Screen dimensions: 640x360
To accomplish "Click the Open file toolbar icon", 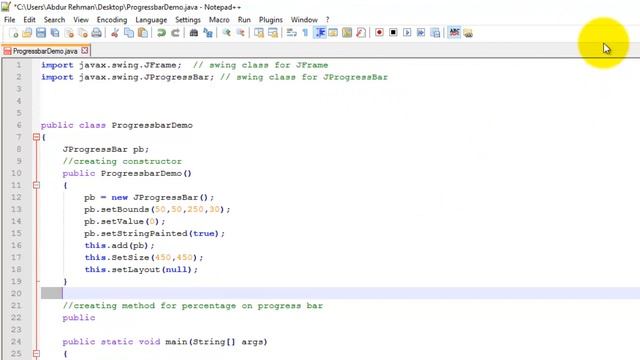I will click(27, 33).
